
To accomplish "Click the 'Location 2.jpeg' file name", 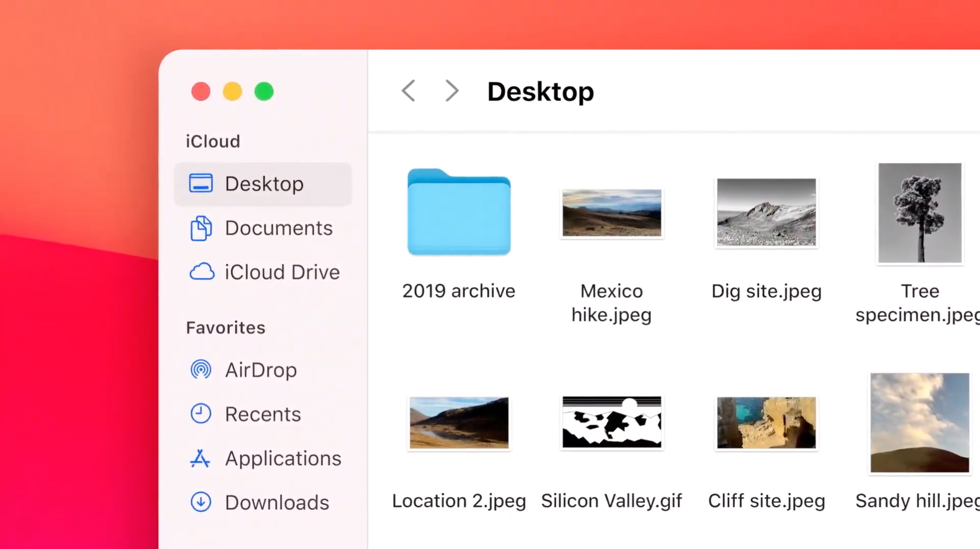I will (x=459, y=501).
